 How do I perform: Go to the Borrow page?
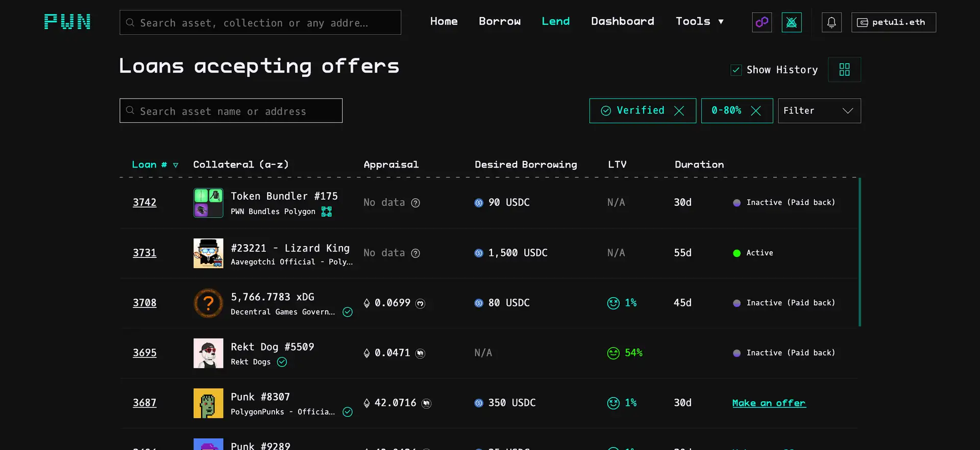[x=499, y=21]
